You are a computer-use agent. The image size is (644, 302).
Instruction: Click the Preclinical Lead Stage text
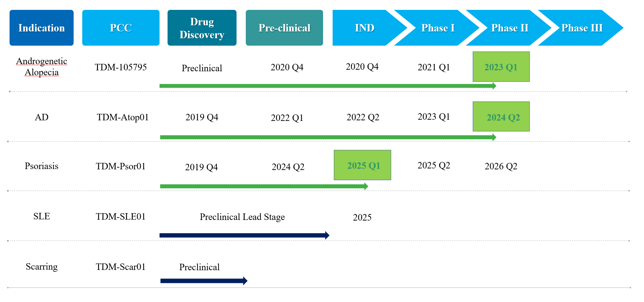242,217
